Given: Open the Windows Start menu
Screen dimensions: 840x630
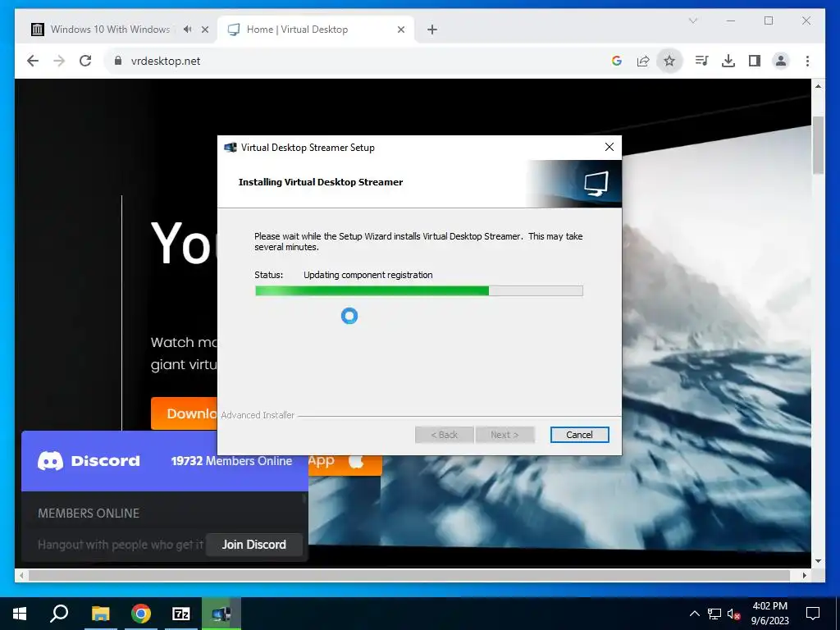Looking at the screenshot, I should pos(20,614).
